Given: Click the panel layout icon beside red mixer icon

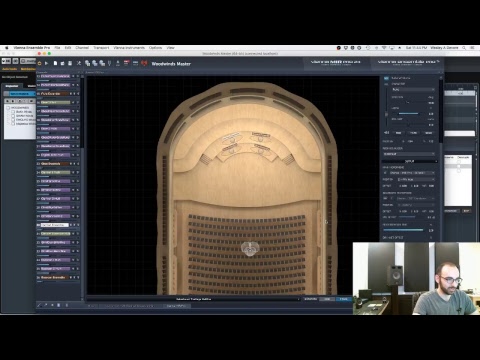Looking at the screenshot, I should coord(135,63).
